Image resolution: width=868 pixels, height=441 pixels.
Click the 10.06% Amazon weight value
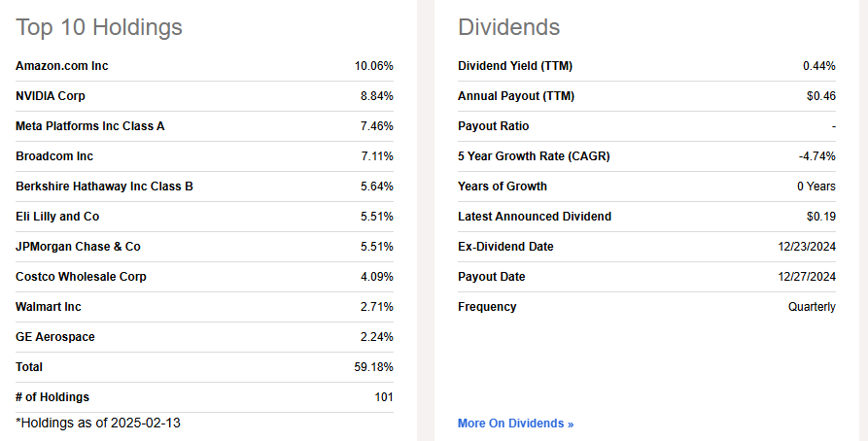[x=373, y=66]
